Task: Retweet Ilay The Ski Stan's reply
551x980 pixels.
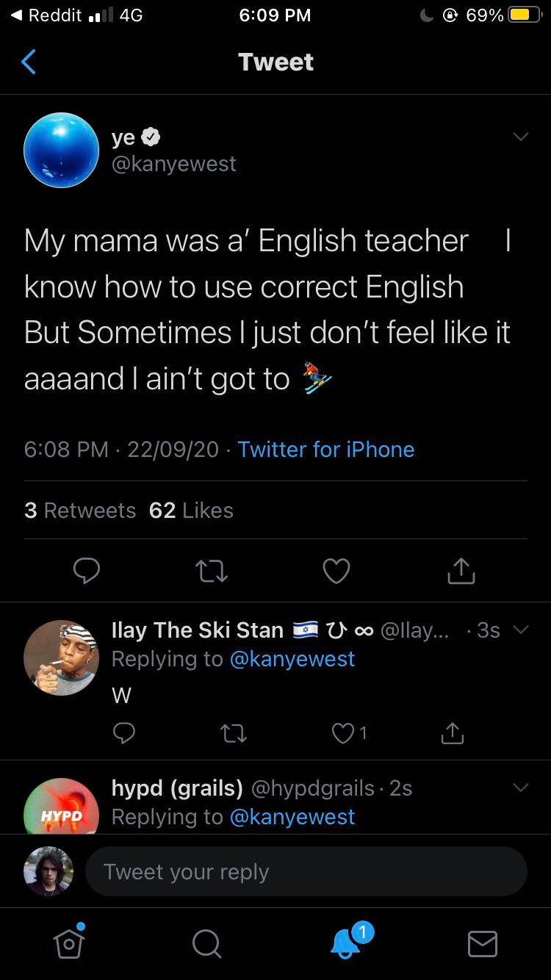Action: (233, 732)
